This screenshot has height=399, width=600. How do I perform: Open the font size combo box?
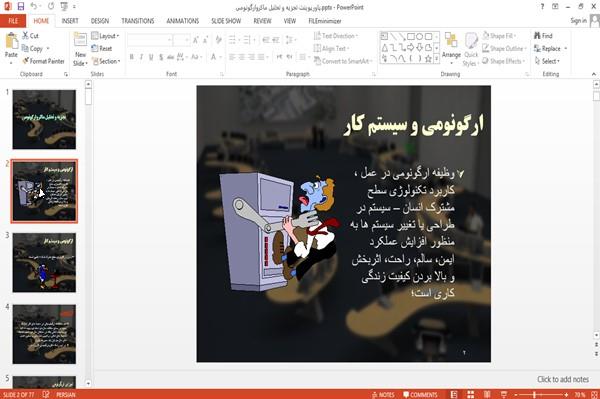[181, 40]
